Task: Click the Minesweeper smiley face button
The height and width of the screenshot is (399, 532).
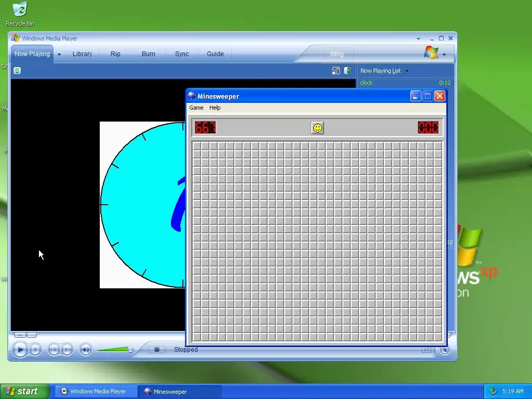Action: (317, 128)
